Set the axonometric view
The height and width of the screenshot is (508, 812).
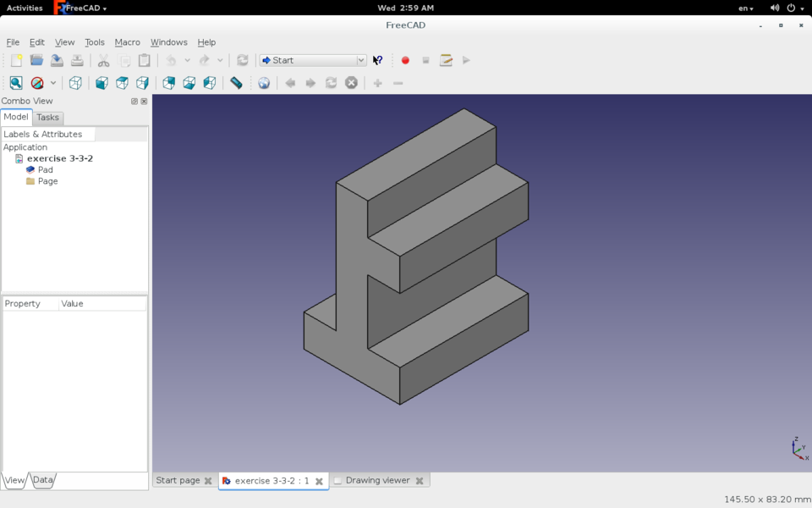[74, 82]
